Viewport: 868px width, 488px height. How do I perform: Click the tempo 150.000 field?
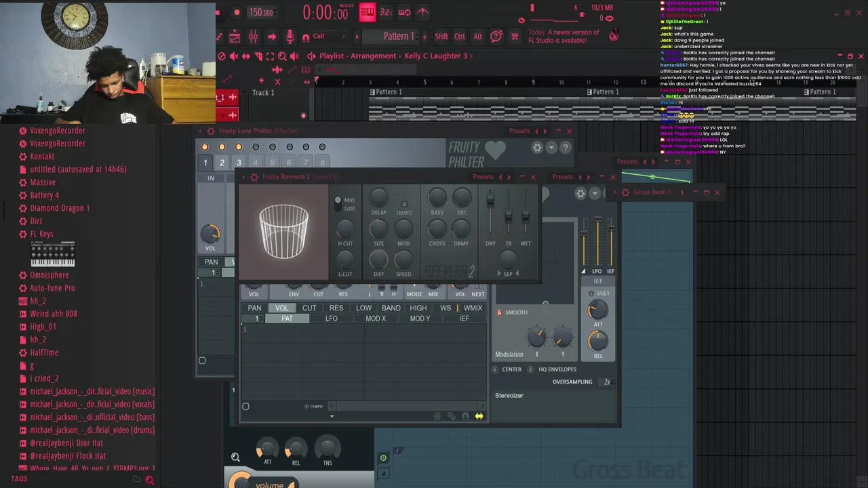pyautogui.click(x=261, y=12)
